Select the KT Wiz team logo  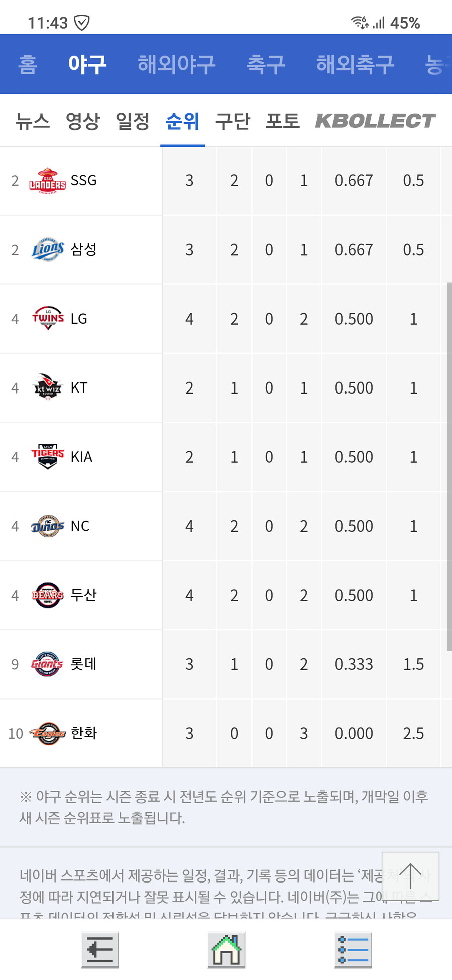click(x=48, y=388)
